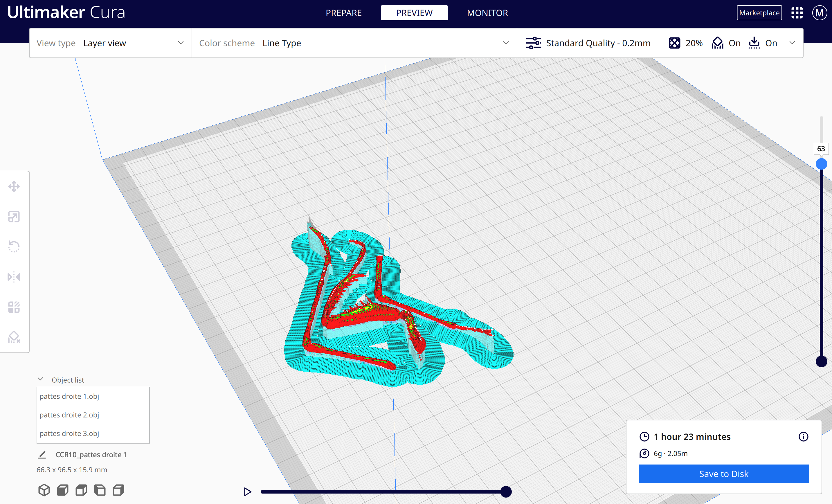Select the Scale tool in sidebar
Screen dimensions: 832x504
[x=14, y=217]
